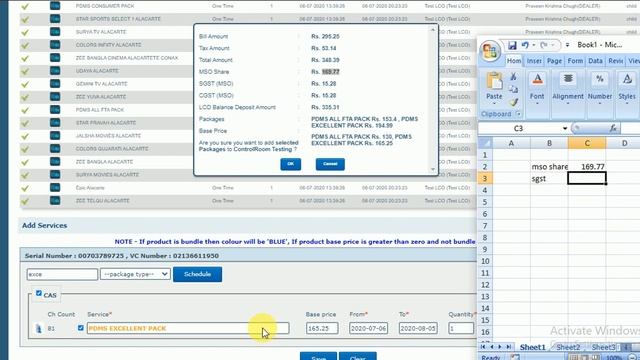Switch to the Insert ribbon tab

pos(534,61)
